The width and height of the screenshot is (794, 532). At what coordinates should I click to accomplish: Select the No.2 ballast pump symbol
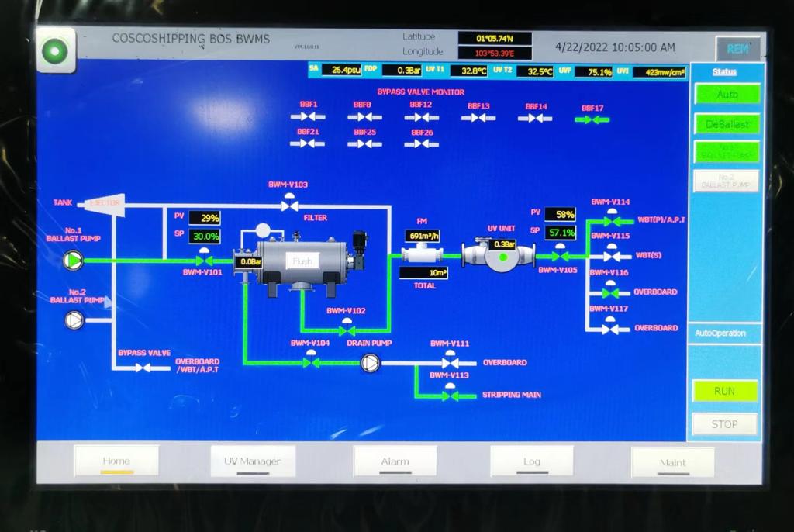pyautogui.click(x=74, y=320)
